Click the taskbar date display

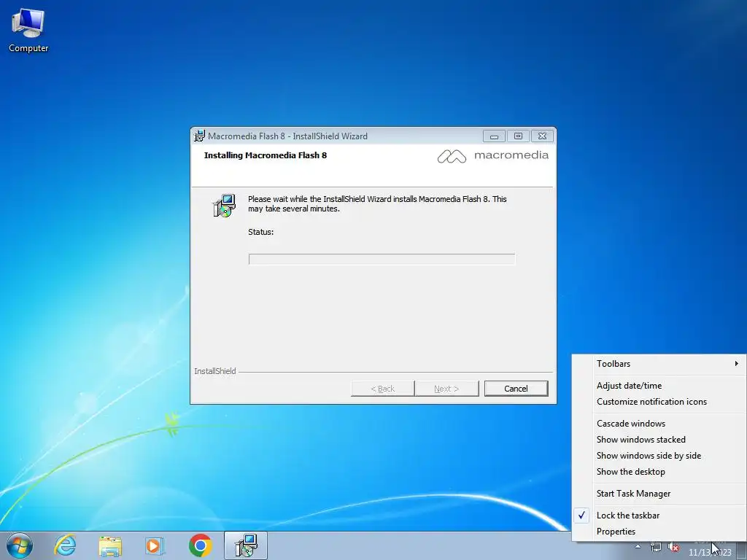(709, 553)
